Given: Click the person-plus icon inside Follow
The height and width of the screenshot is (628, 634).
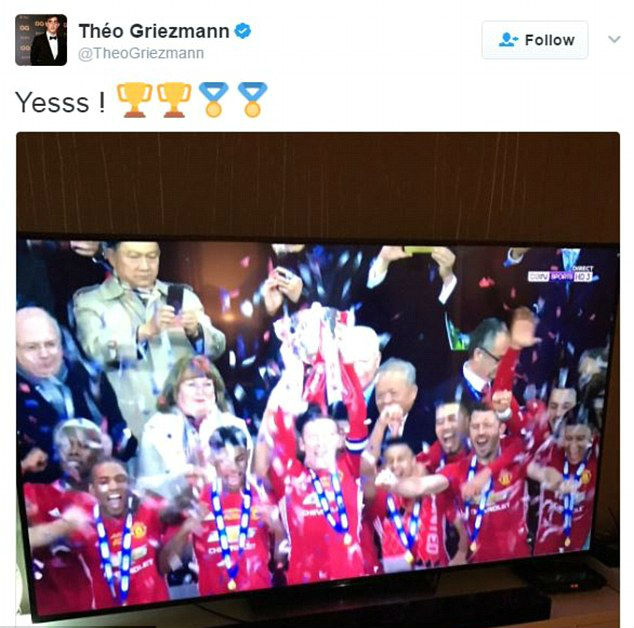Looking at the screenshot, I should point(508,40).
